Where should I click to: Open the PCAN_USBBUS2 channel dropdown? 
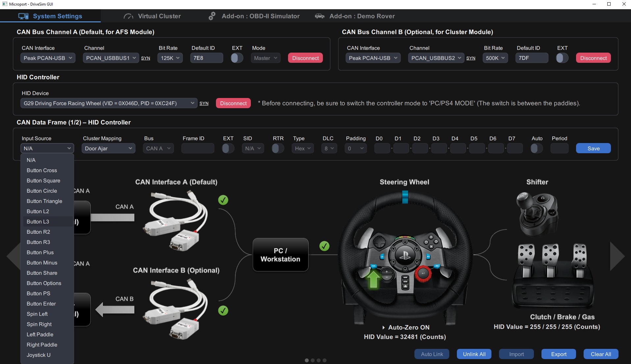(436, 58)
